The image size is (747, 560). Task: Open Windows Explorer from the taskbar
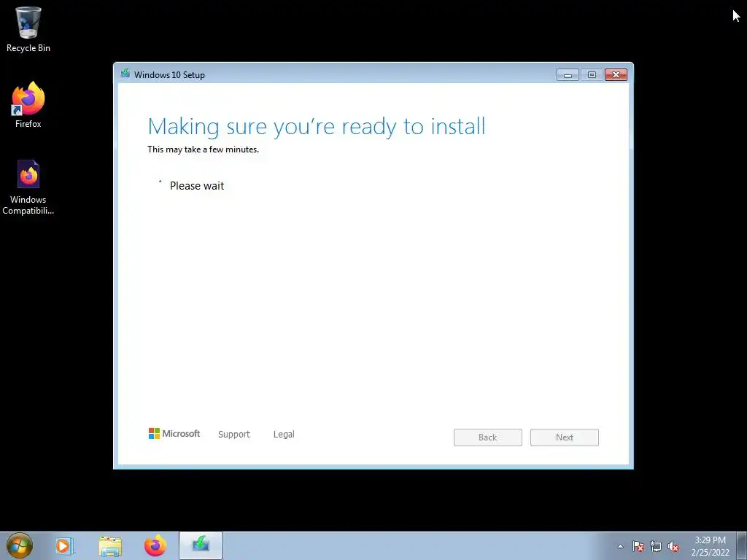coord(110,545)
